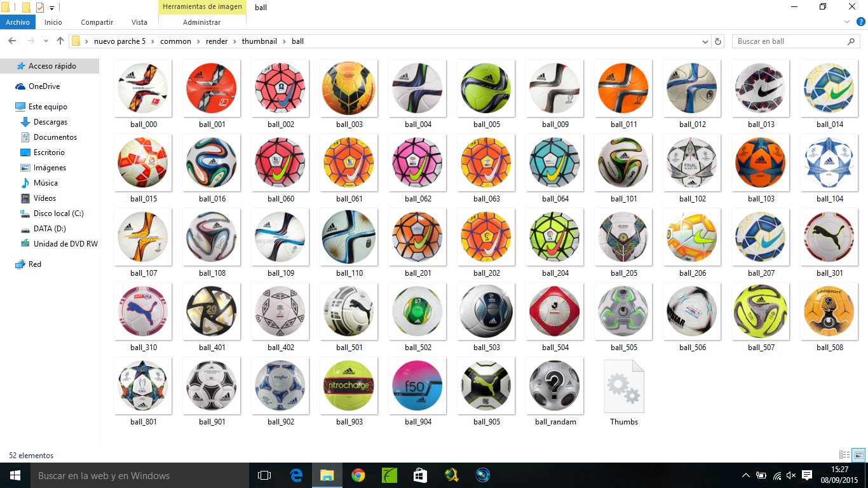Image resolution: width=868 pixels, height=488 pixels.
Task: Open Action Center notifications icon
Action: coord(807,475)
